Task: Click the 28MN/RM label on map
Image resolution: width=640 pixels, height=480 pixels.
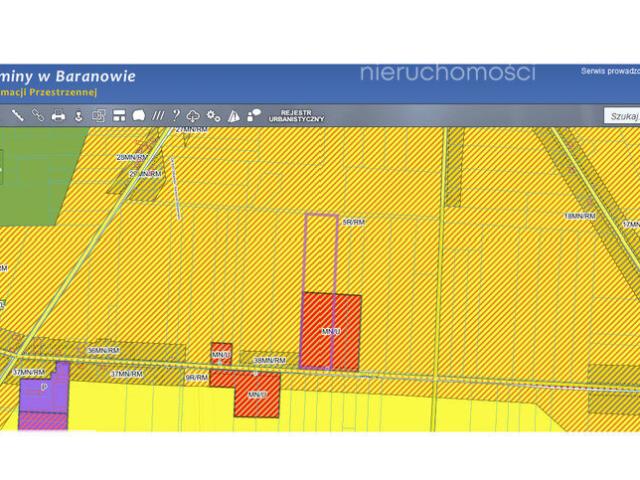Action: pos(132,157)
